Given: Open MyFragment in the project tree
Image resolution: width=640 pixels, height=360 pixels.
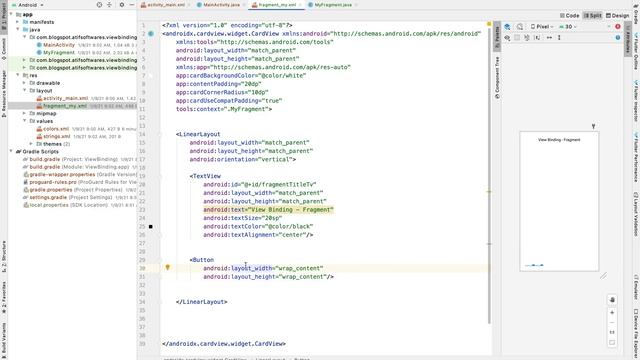Looking at the screenshot, I should pos(58,52).
